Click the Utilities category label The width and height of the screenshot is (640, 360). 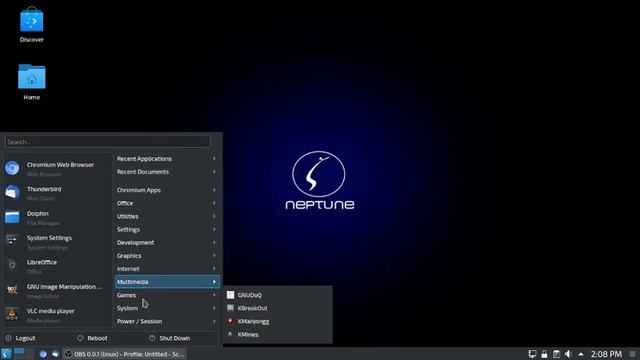pyautogui.click(x=127, y=216)
